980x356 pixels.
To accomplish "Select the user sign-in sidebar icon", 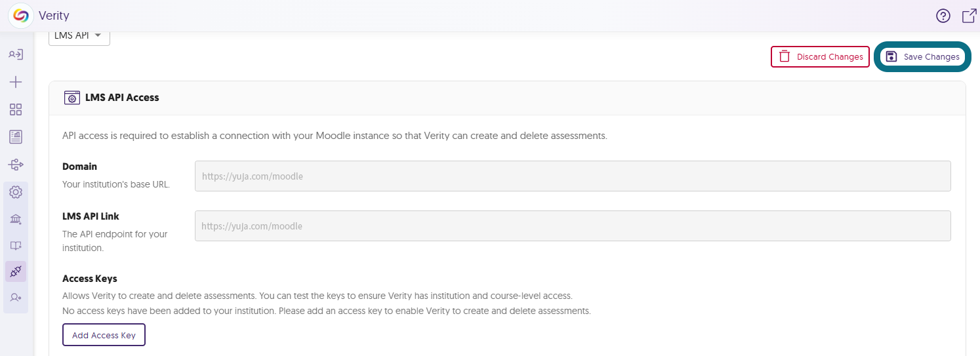I will (x=16, y=54).
